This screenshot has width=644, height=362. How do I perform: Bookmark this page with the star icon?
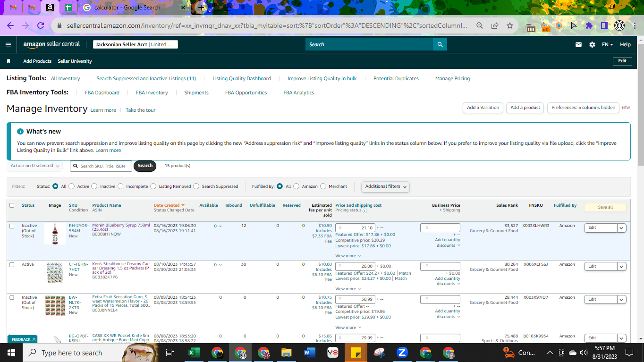point(510,25)
